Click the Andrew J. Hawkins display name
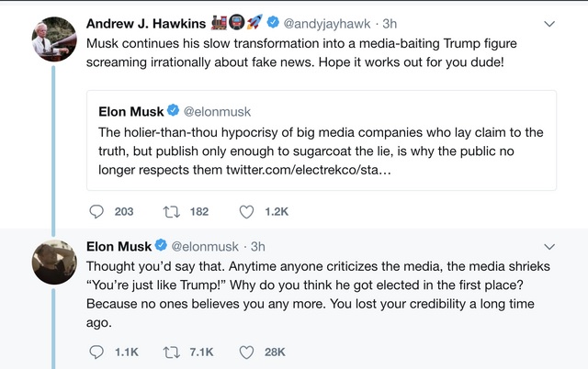 point(146,24)
